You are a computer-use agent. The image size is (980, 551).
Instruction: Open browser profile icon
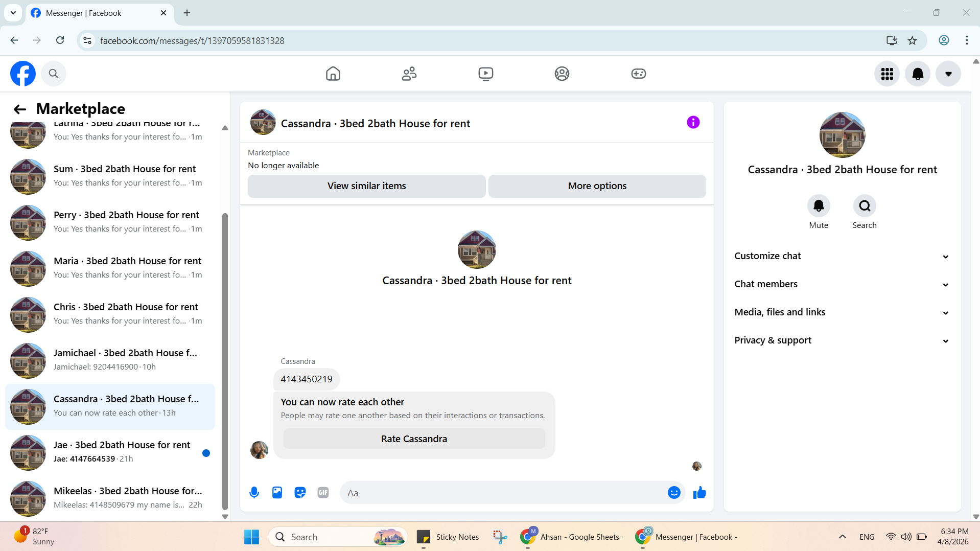tap(944, 40)
